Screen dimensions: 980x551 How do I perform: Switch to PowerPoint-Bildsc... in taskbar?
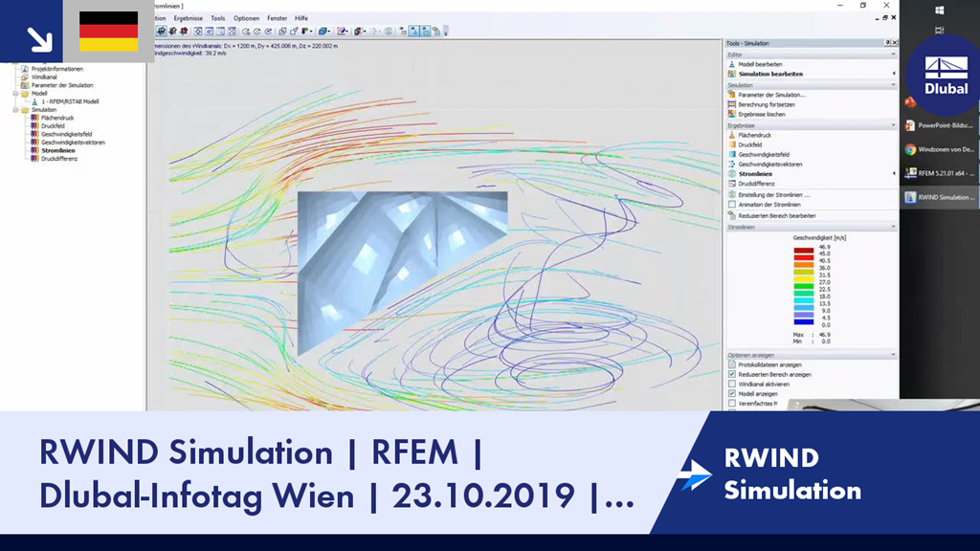[940, 125]
